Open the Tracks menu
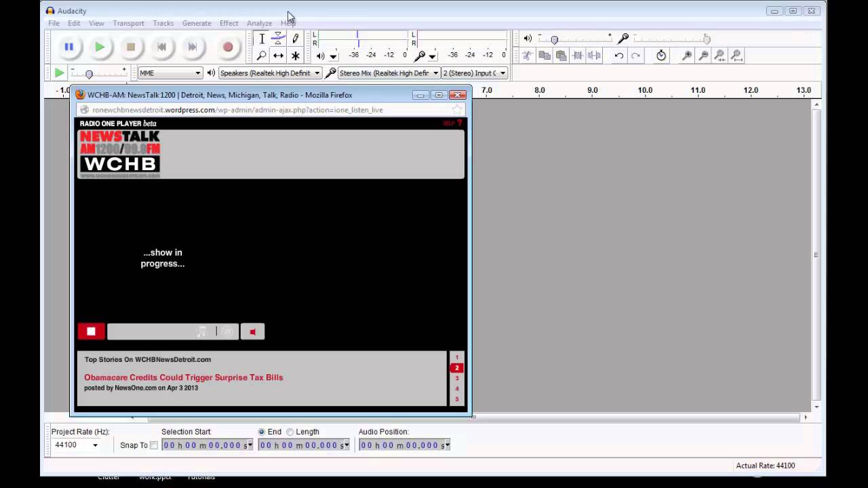Viewport: 868px width, 488px height. (x=163, y=23)
